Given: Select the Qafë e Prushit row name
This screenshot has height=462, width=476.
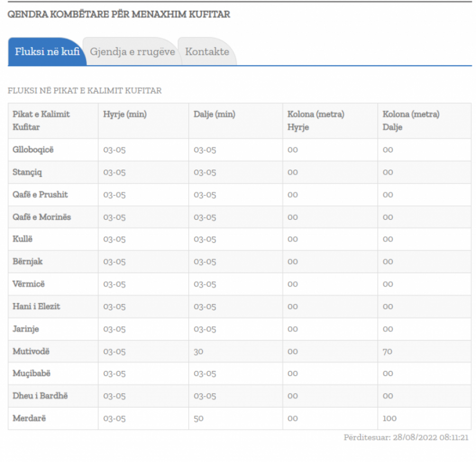Looking at the screenshot, I should (40, 195).
